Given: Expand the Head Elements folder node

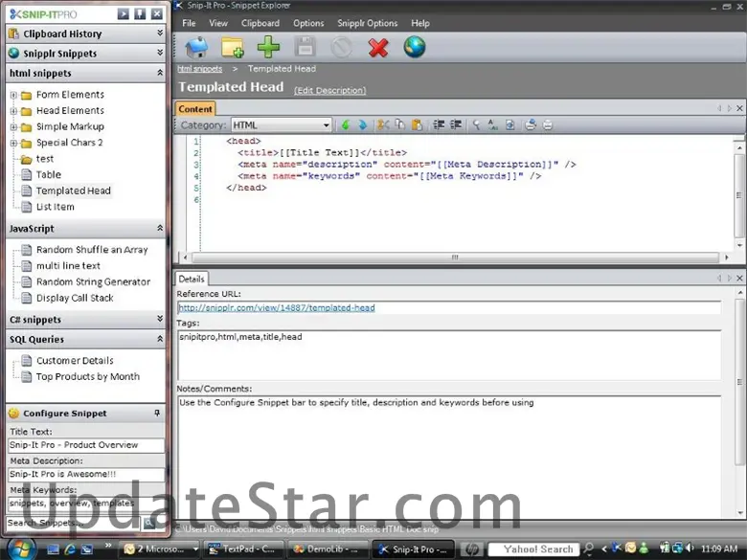Looking at the screenshot, I should tap(13, 111).
